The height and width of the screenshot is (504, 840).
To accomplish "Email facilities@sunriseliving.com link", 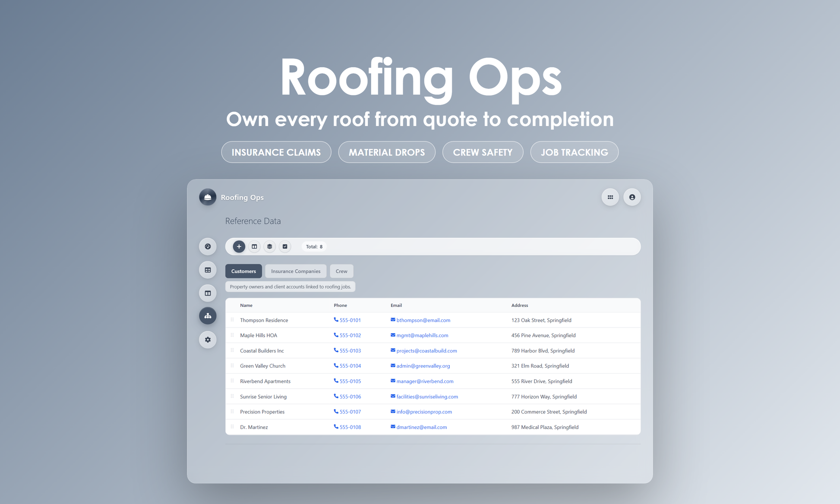I will pos(427,397).
